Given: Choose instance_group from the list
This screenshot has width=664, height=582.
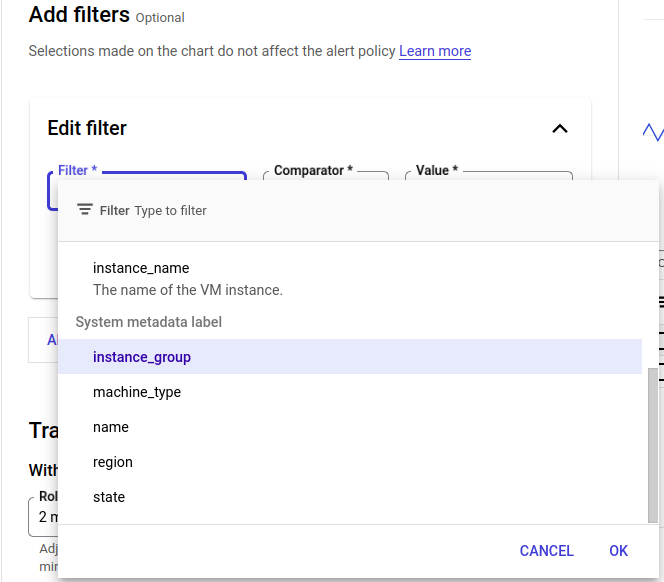Looking at the screenshot, I should (x=141, y=357).
